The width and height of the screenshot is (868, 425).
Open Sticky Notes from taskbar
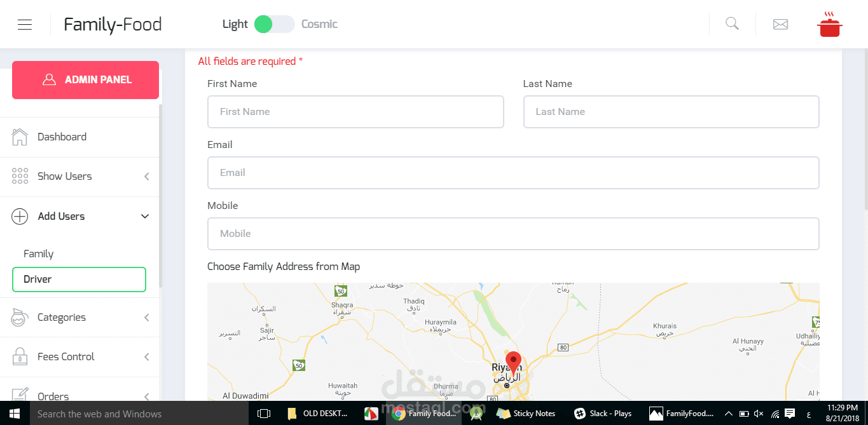pos(527,414)
